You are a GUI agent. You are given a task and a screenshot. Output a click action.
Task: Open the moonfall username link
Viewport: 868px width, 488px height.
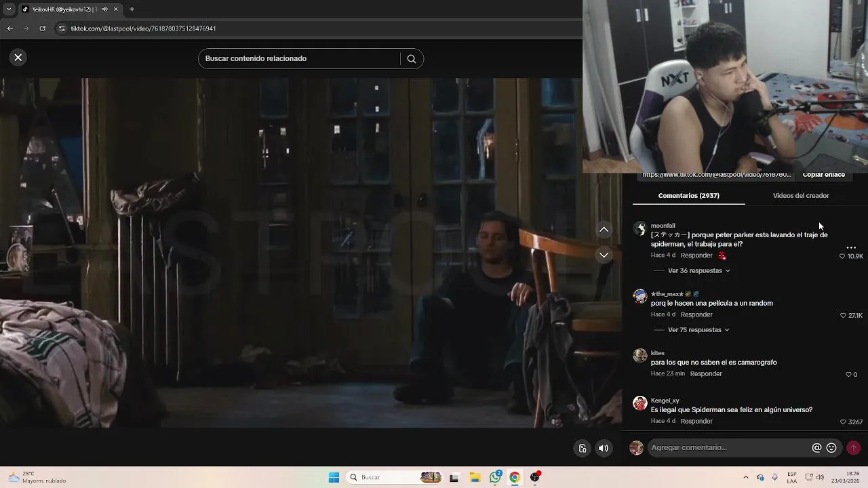pos(663,226)
